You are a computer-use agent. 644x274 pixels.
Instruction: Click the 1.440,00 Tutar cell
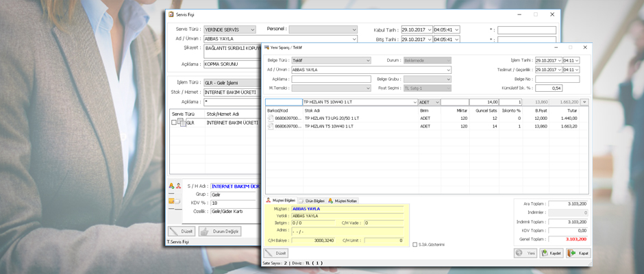[569, 119]
